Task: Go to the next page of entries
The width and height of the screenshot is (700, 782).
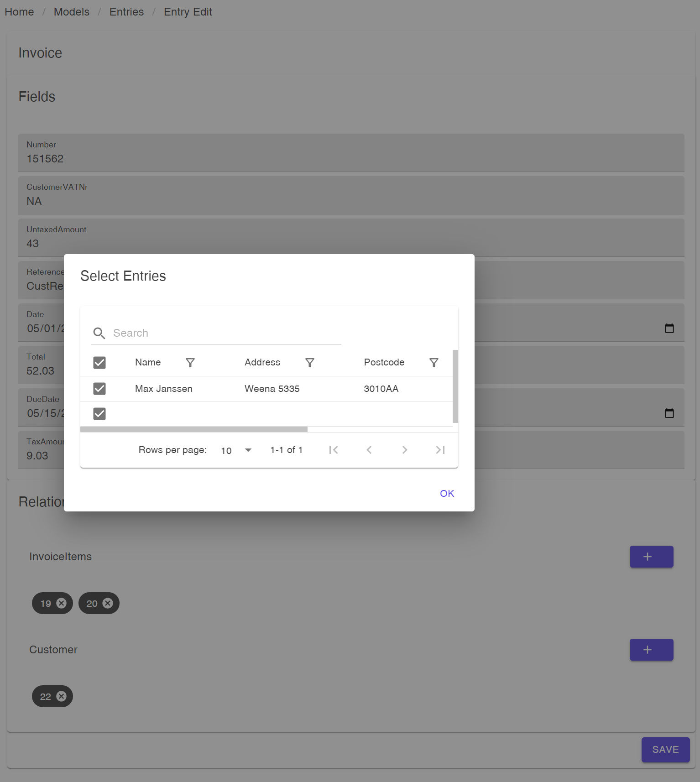Action: (x=405, y=450)
